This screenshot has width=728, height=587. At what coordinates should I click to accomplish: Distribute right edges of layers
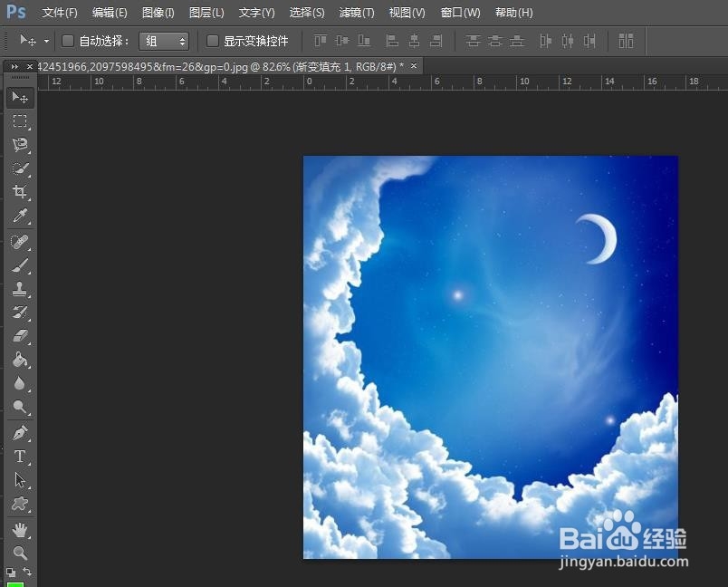589,41
